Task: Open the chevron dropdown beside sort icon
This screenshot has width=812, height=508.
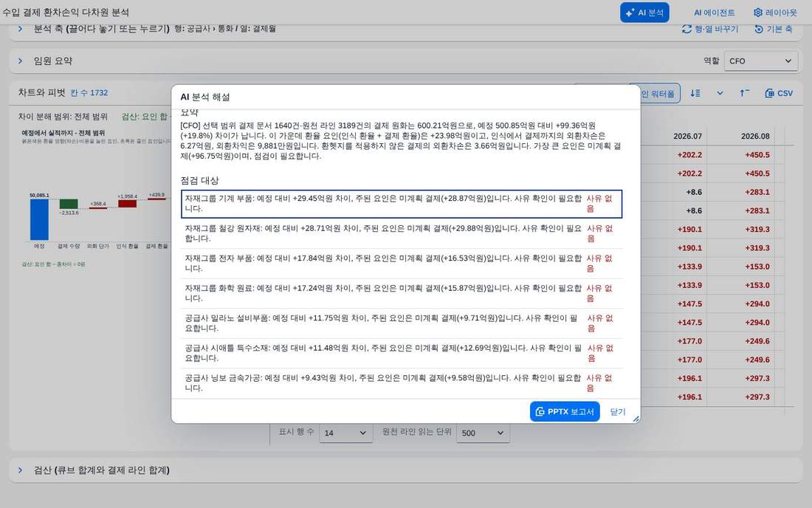Action: (719, 93)
